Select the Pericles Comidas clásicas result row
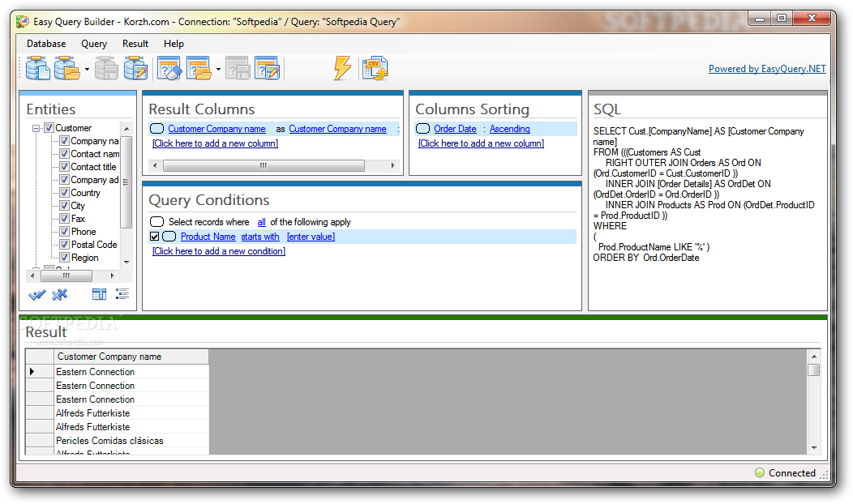Screen dimensions: 853x504 pyautogui.click(x=131, y=440)
